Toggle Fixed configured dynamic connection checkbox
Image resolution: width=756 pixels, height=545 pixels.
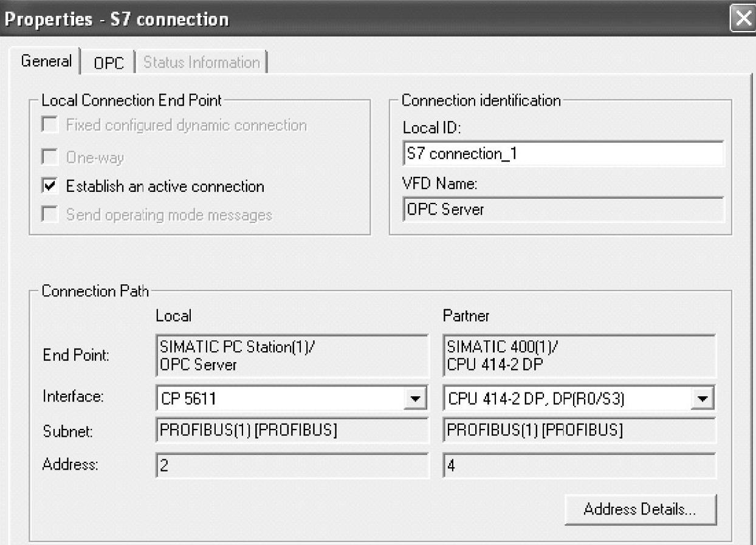pos(50,126)
